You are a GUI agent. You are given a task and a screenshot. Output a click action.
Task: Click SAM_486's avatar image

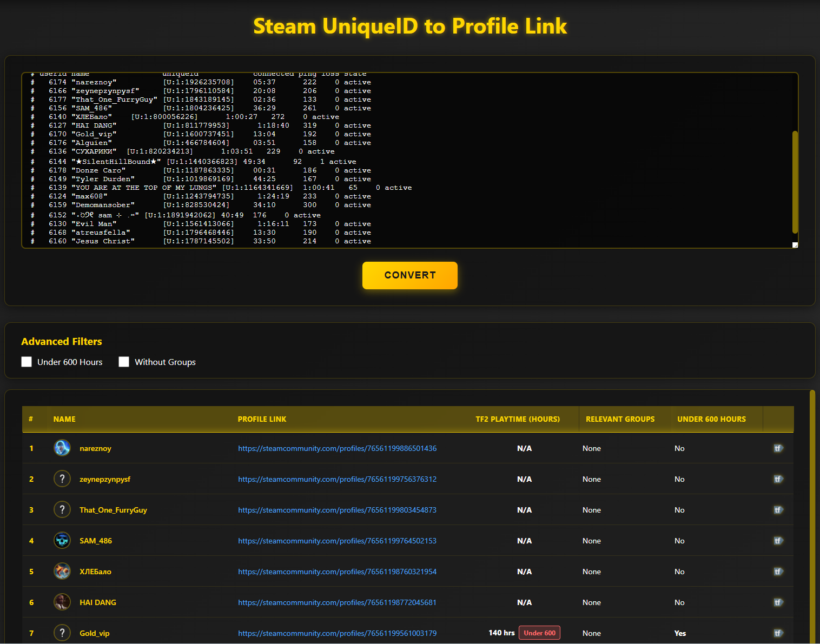[x=62, y=541]
